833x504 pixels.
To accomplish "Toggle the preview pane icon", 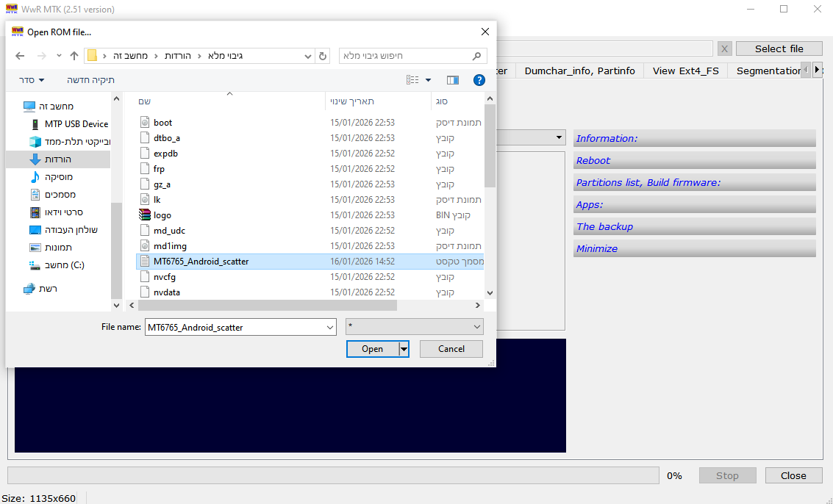I will click(x=453, y=80).
